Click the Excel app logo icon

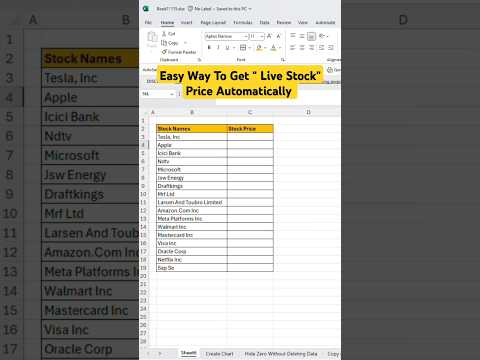146,9
